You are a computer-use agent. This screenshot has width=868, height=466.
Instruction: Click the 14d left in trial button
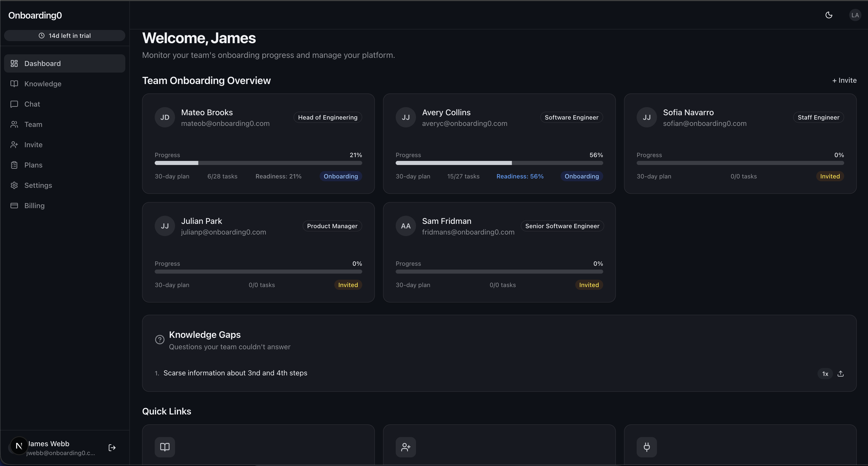click(65, 35)
